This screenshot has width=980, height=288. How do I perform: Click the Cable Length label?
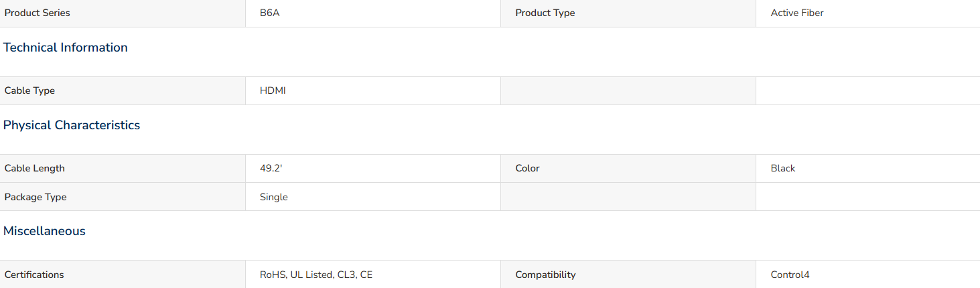[x=35, y=168]
